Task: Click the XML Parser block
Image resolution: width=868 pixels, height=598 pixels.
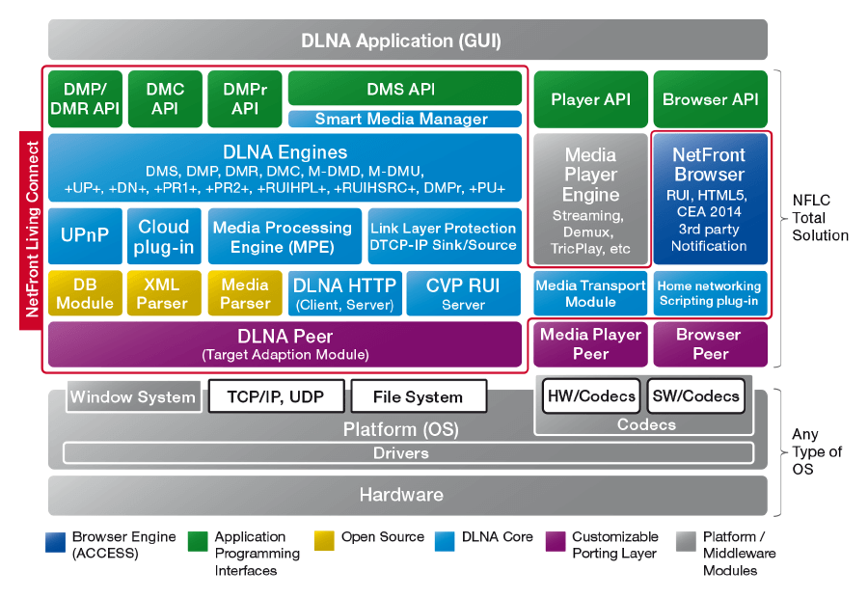Action: 165,293
